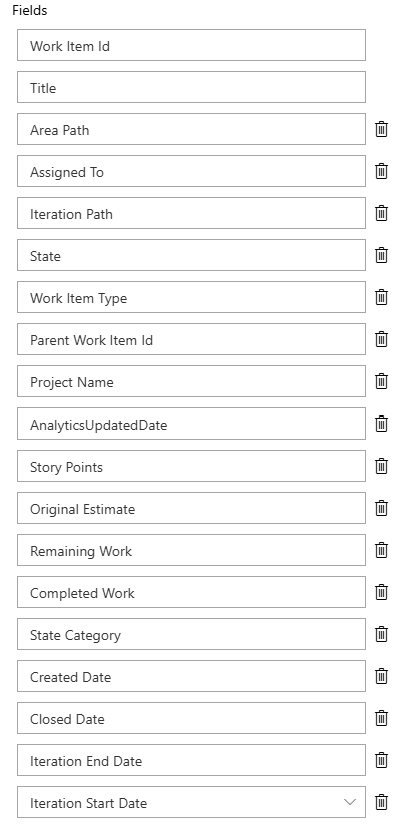This screenshot has height=828, width=406.
Task: Remove the Assigned To field
Action: coord(381,171)
